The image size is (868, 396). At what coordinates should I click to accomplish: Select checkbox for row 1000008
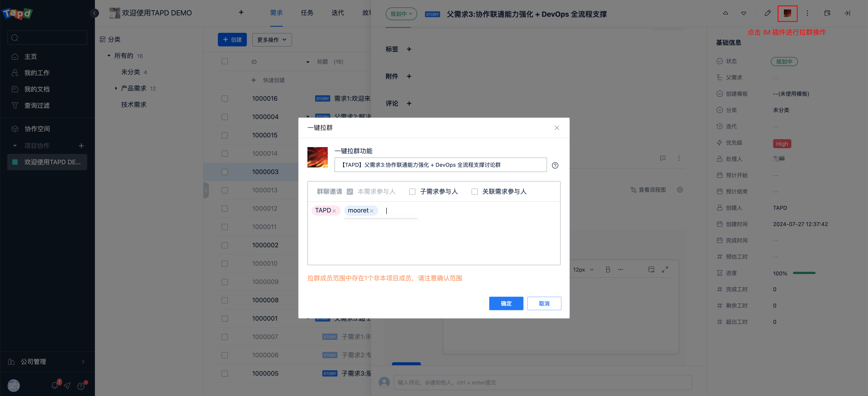pos(225,300)
